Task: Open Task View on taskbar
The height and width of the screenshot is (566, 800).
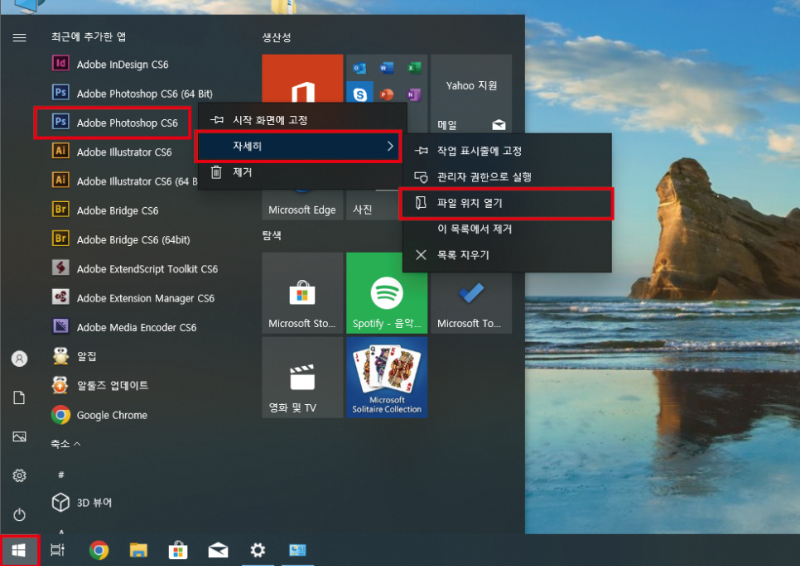Action: point(58,550)
